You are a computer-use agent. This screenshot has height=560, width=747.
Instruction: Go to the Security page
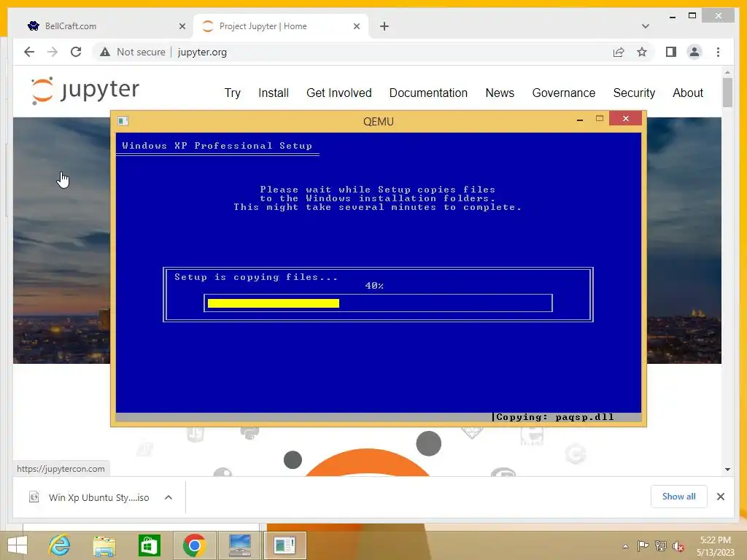(634, 93)
